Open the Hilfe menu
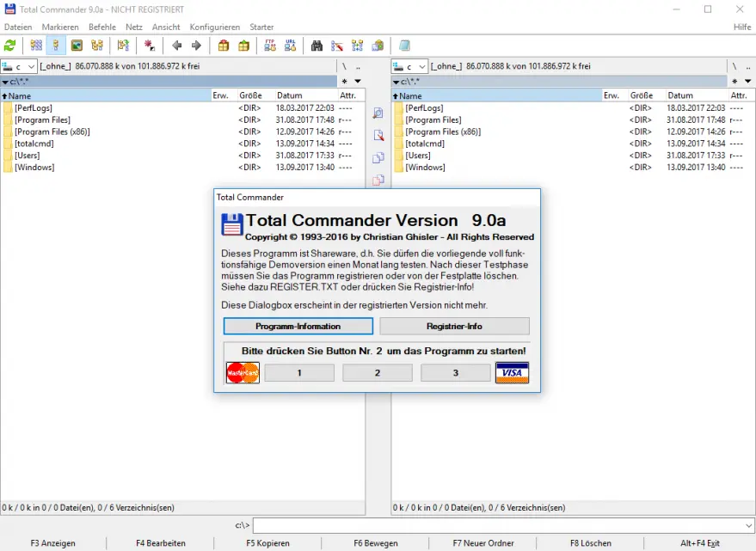756x551 pixels. (742, 27)
